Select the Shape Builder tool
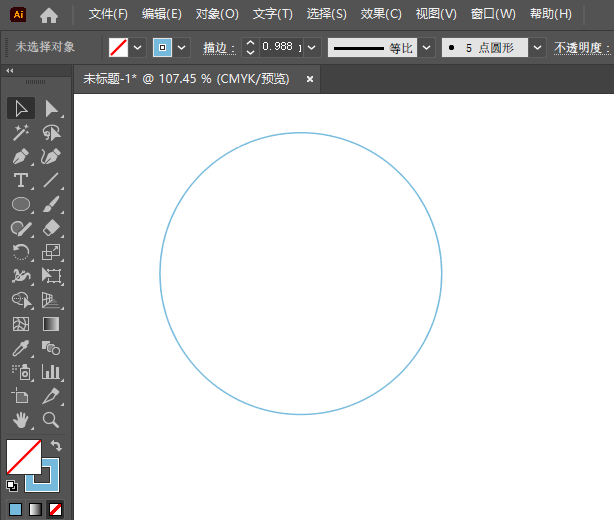This screenshot has width=614, height=520. pyautogui.click(x=21, y=300)
